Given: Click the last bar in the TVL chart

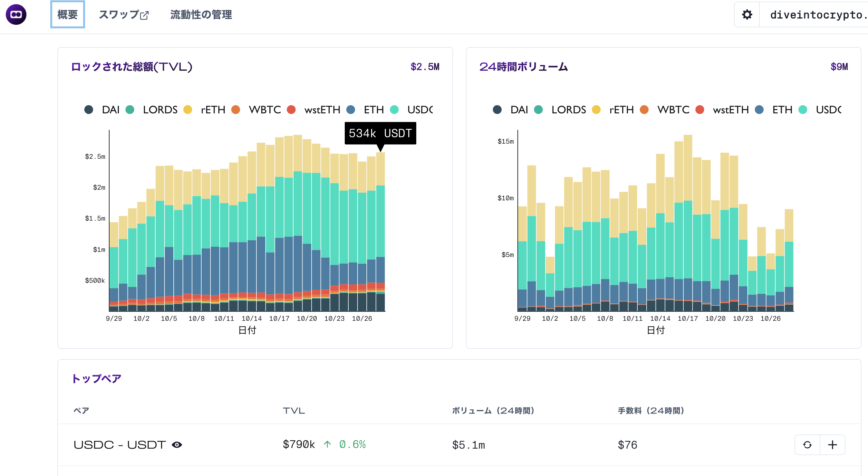Looking at the screenshot, I should coord(380,233).
